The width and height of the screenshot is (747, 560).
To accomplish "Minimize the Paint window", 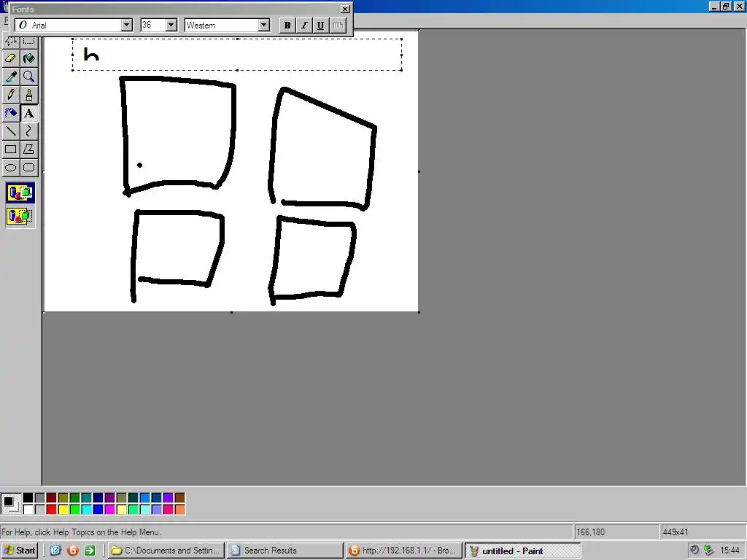I will [x=713, y=6].
